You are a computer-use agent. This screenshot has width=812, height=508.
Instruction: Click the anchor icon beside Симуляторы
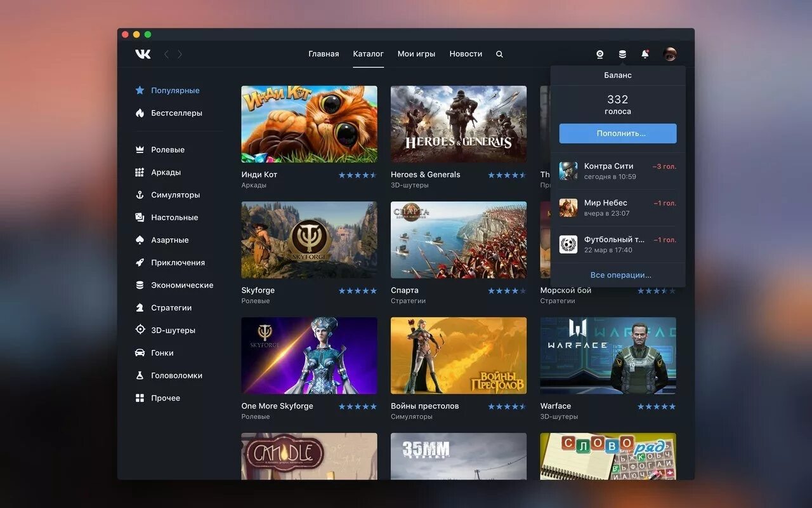click(x=140, y=195)
